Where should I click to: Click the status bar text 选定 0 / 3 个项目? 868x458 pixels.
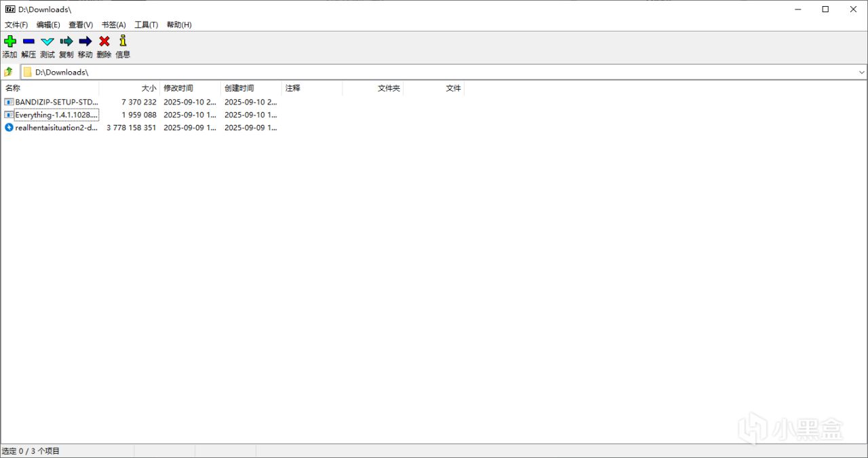point(31,451)
